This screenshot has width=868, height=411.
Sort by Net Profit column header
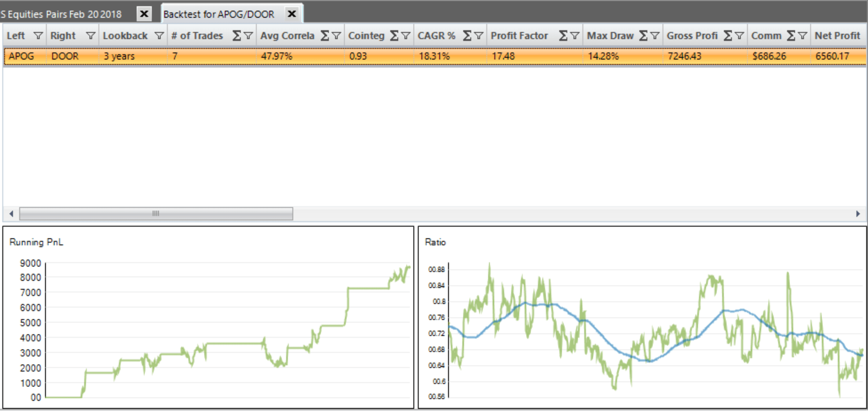coord(837,36)
